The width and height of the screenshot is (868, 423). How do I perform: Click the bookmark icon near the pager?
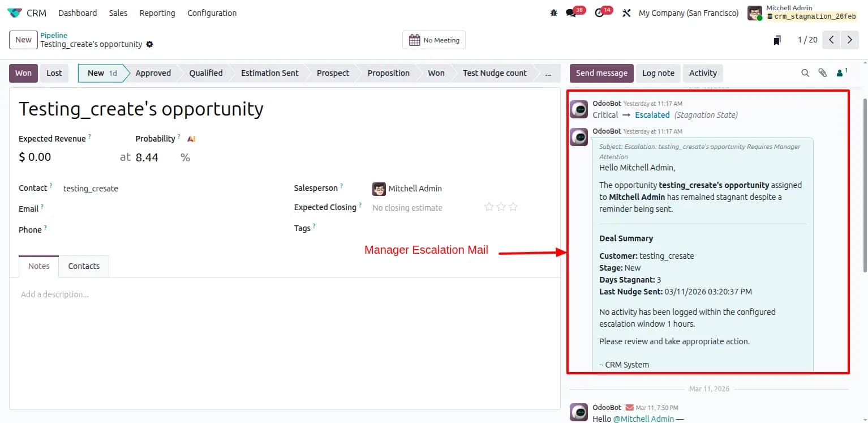777,40
